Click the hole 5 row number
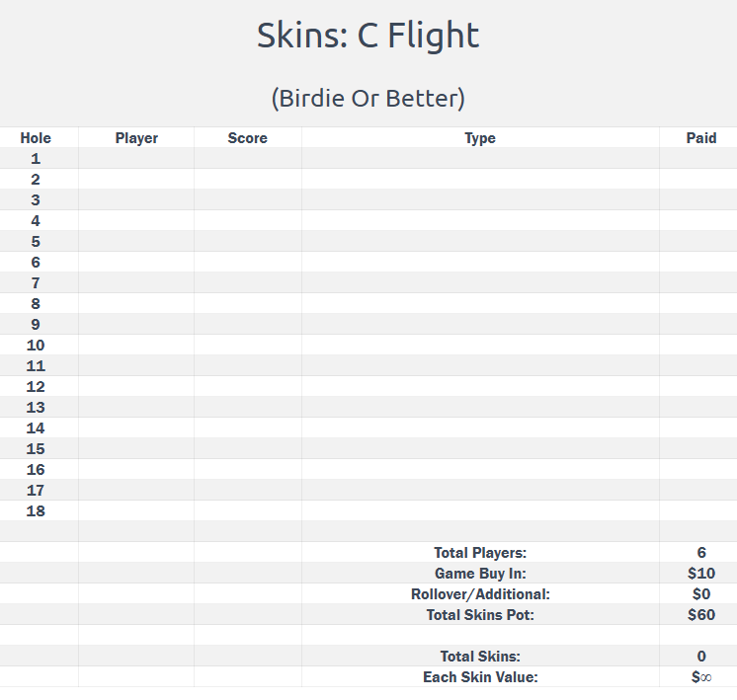 [x=36, y=242]
